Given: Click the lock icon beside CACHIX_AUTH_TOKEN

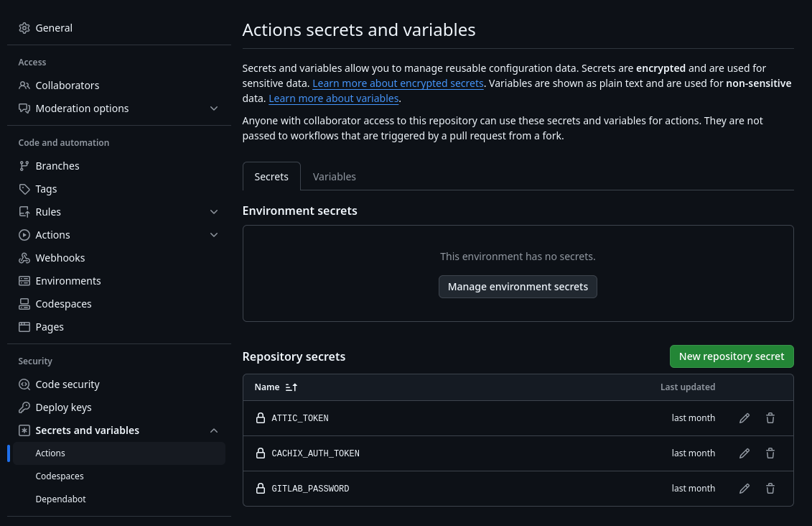Looking at the screenshot, I should tap(260, 453).
